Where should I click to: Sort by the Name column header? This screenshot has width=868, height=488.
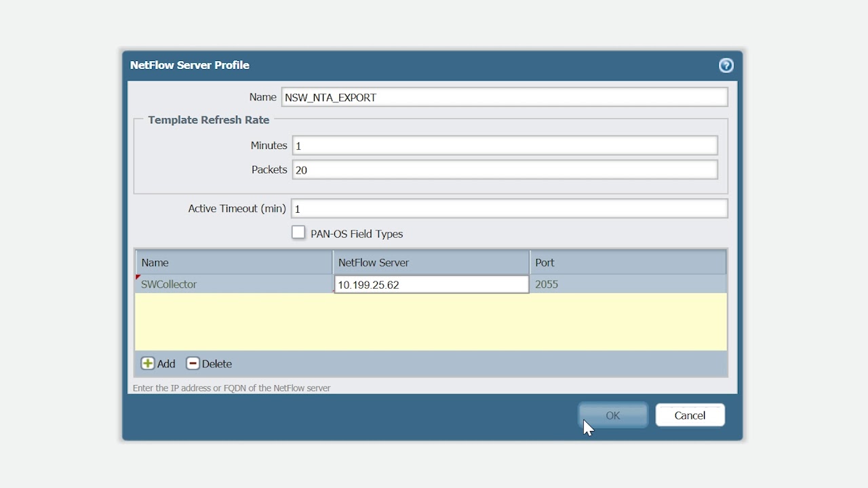pyautogui.click(x=234, y=262)
